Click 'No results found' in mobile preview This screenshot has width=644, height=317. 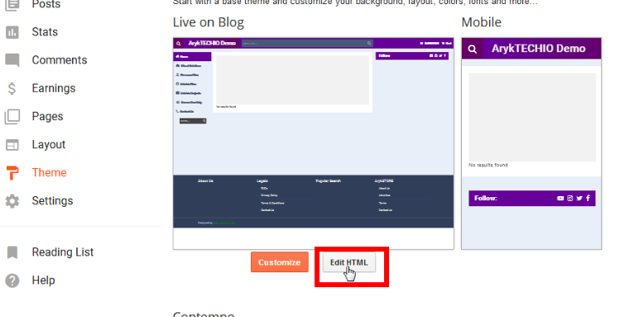click(x=488, y=165)
